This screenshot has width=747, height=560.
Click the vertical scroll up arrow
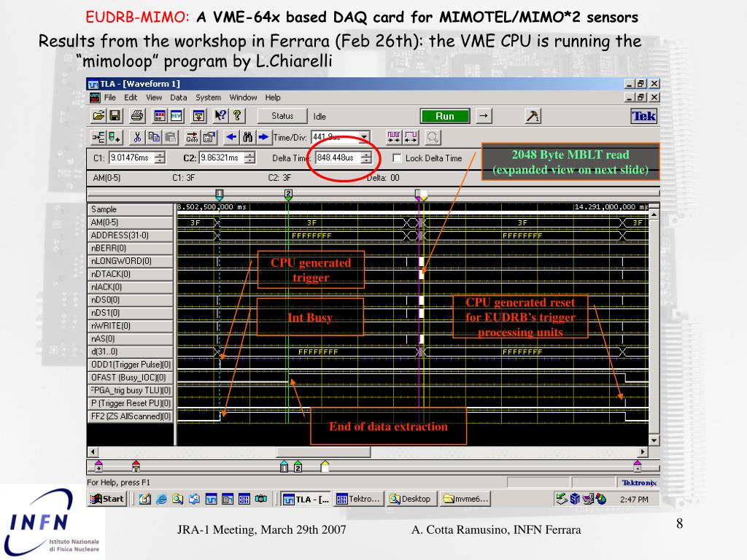(x=654, y=215)
